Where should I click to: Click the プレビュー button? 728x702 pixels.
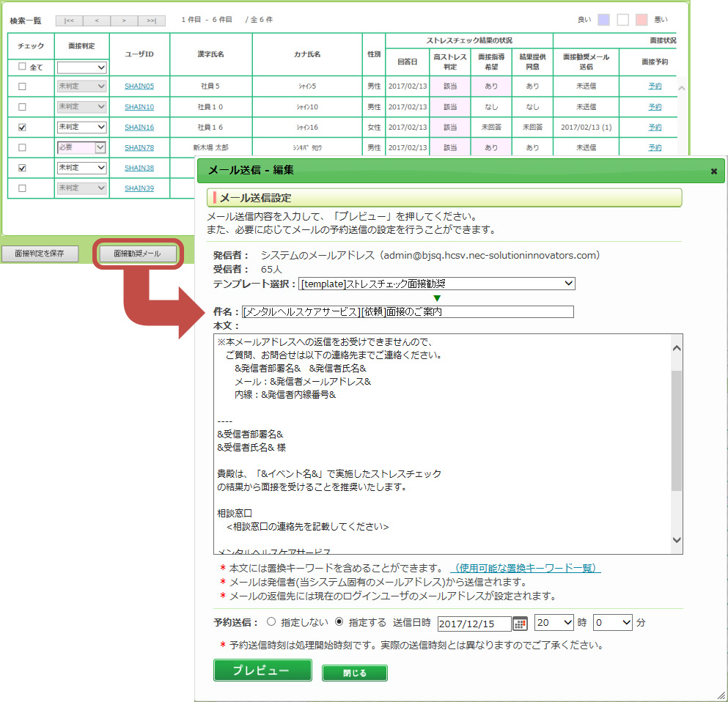pyautogui.click(x=262, y=670)
